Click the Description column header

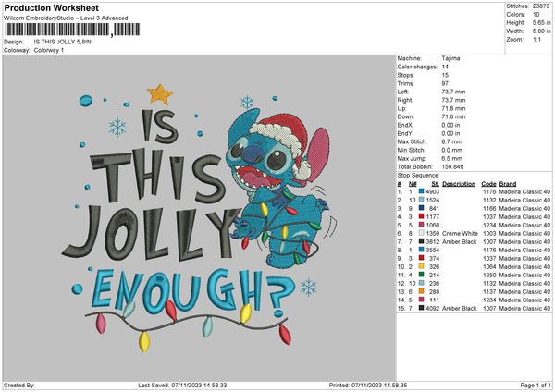tap(459, 184)
